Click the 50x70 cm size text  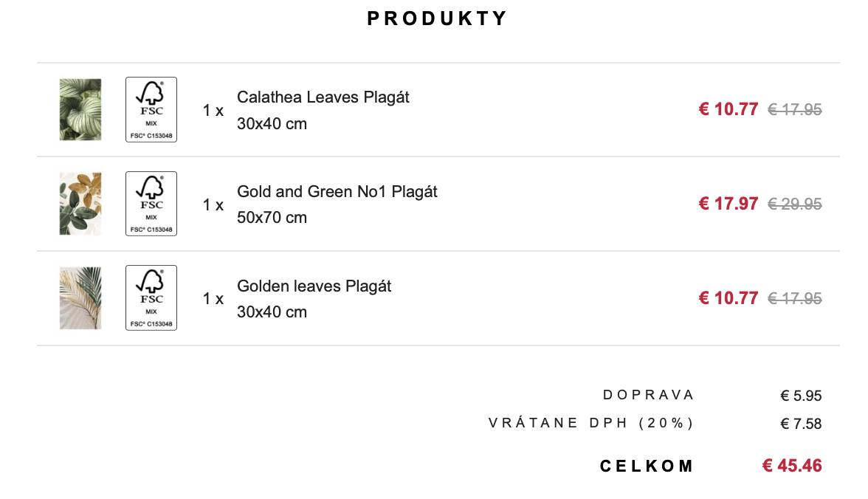272,218
